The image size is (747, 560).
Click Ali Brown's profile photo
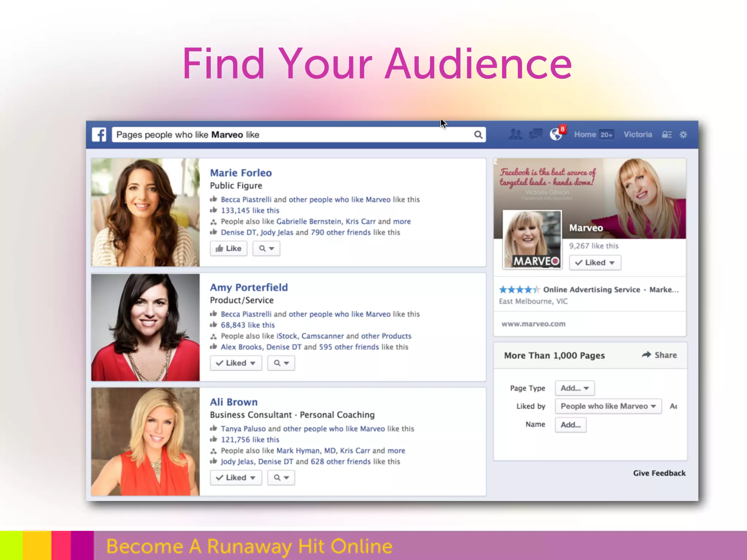146,442
